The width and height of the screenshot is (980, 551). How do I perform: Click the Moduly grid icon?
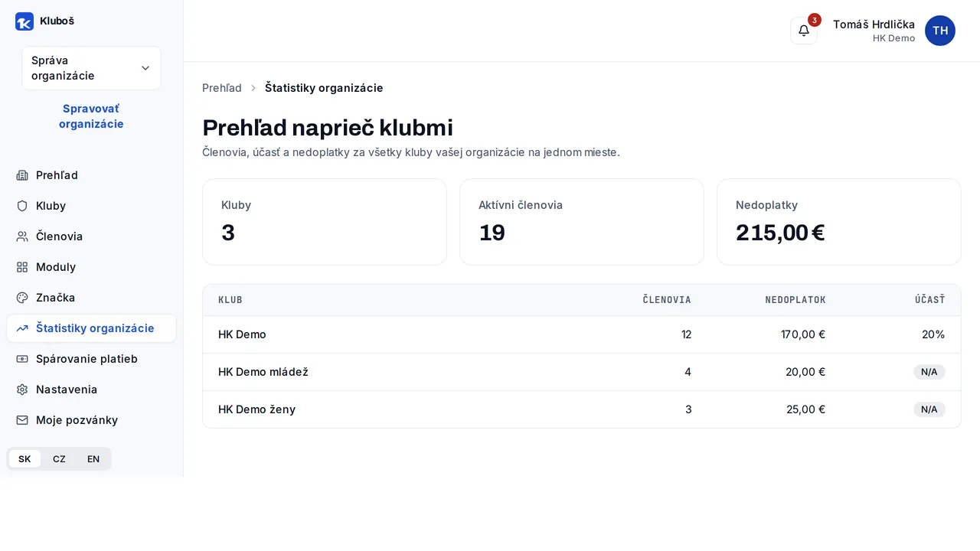22,267
